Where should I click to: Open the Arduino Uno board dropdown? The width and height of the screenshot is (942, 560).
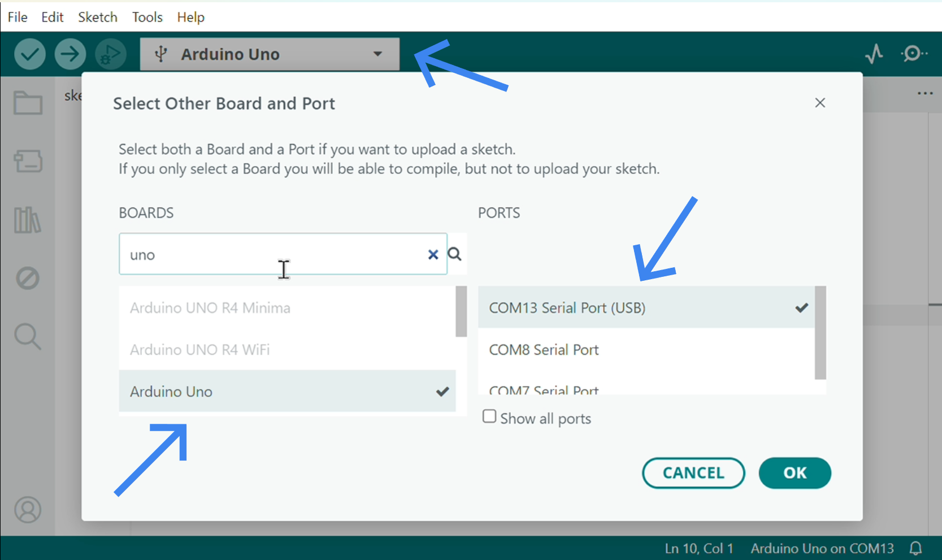(x=270, y=54)
